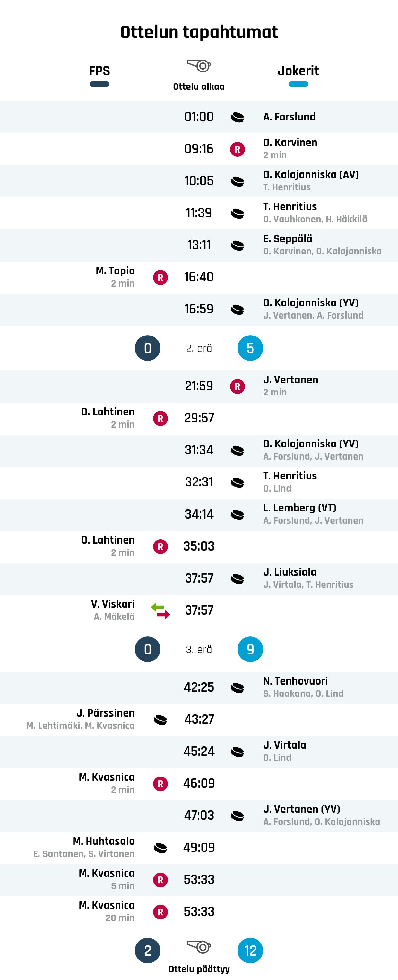398x980 pixels.
Task: Click the 2. erä period divider label
Action: (x=199, y=348)
